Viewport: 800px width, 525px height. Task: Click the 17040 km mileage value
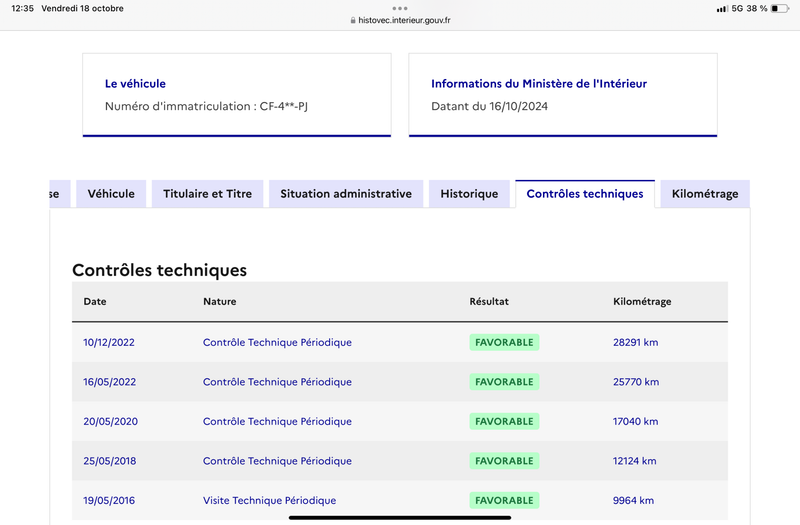click(x=636, y=421)
